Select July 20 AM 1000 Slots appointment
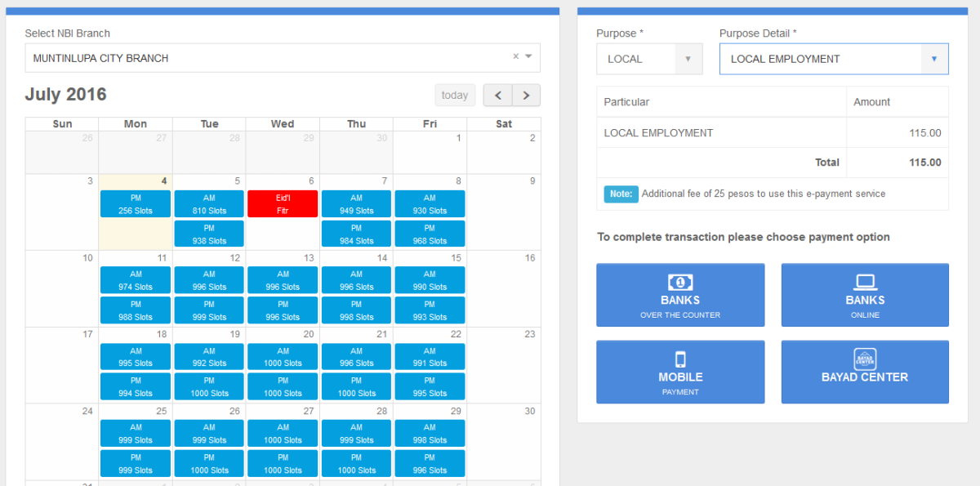Screen dimensions: 980x486 coord(283,357)
